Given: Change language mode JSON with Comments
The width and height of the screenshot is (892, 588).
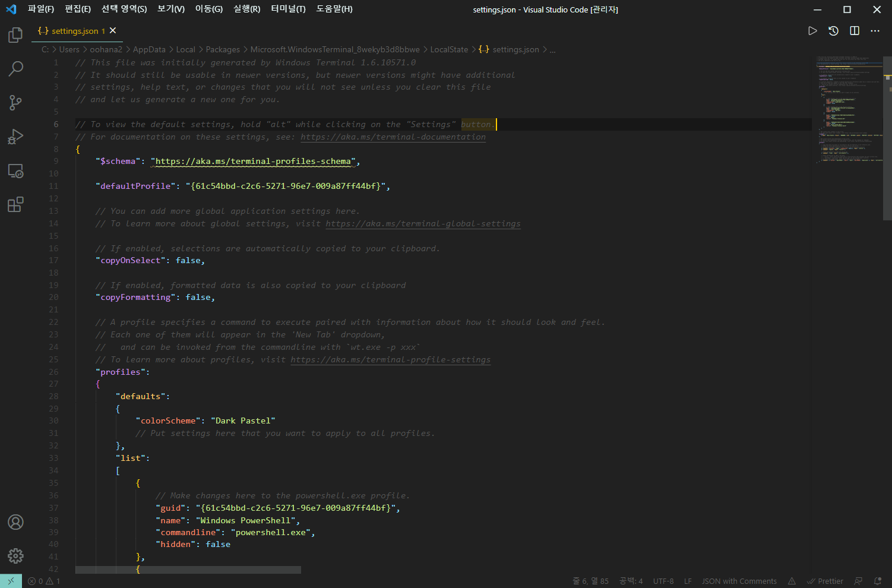Looking at the screenshot, I should tap(739, 581).
